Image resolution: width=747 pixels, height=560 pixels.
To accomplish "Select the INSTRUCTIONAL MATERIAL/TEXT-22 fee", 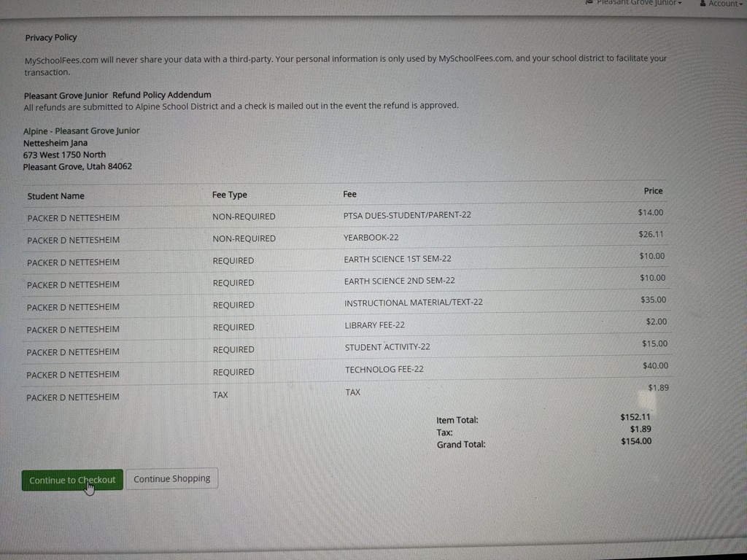I will (x=413, y=303).
